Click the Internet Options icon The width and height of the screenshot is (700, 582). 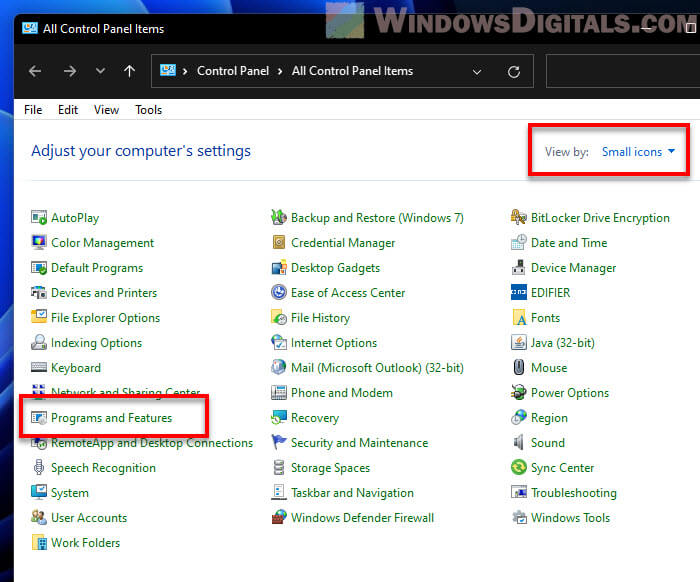(x=279, y=343)
